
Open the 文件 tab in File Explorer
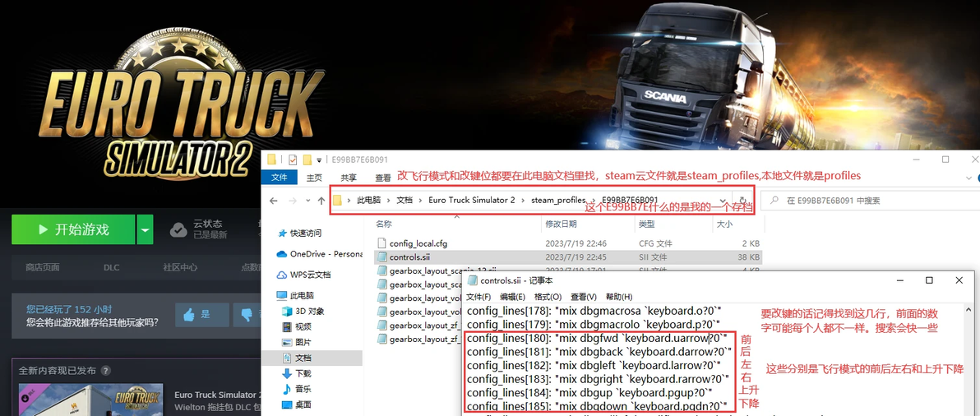(280, 178)
